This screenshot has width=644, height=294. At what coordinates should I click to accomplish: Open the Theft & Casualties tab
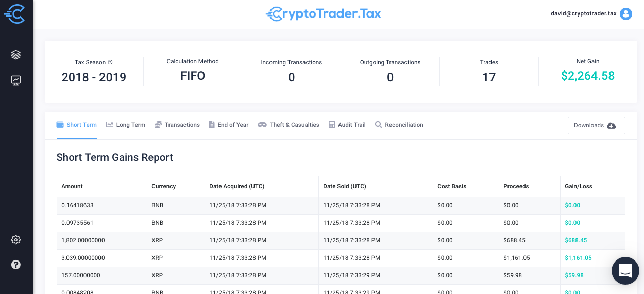(x=289, y=125)
